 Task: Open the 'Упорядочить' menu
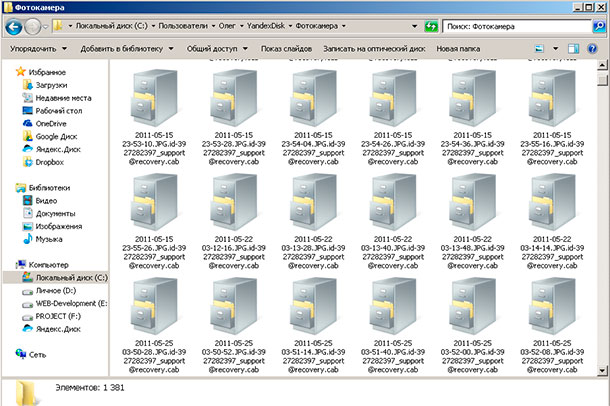38,49
